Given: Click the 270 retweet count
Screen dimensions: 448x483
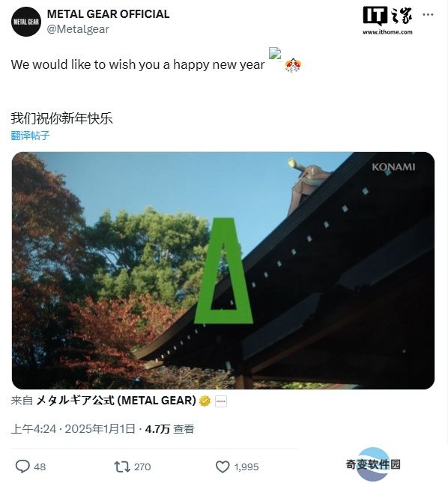Looking at the screenshot, I should click(142, 467).
